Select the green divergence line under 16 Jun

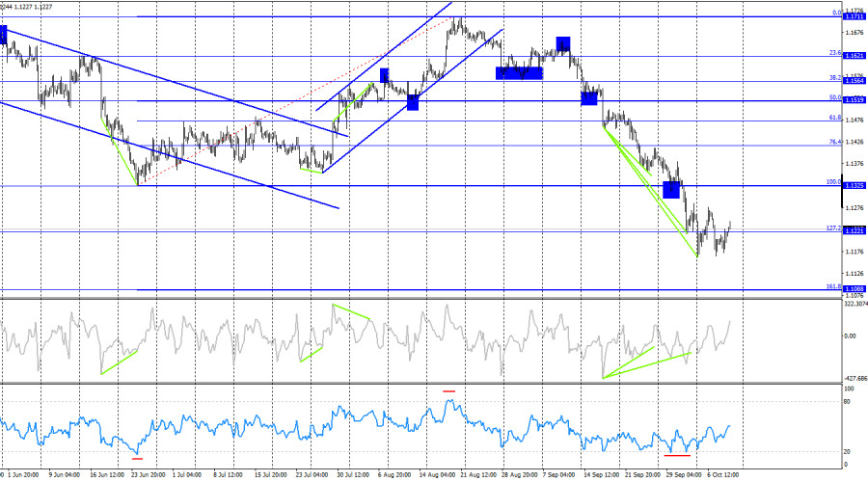tap(119, 362)
